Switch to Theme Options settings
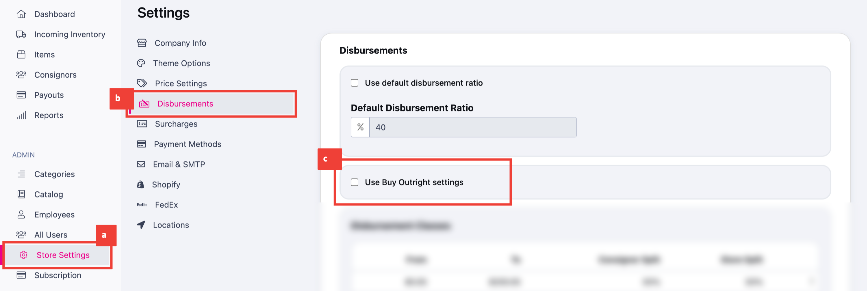868x291 pixels. point(181,63)
